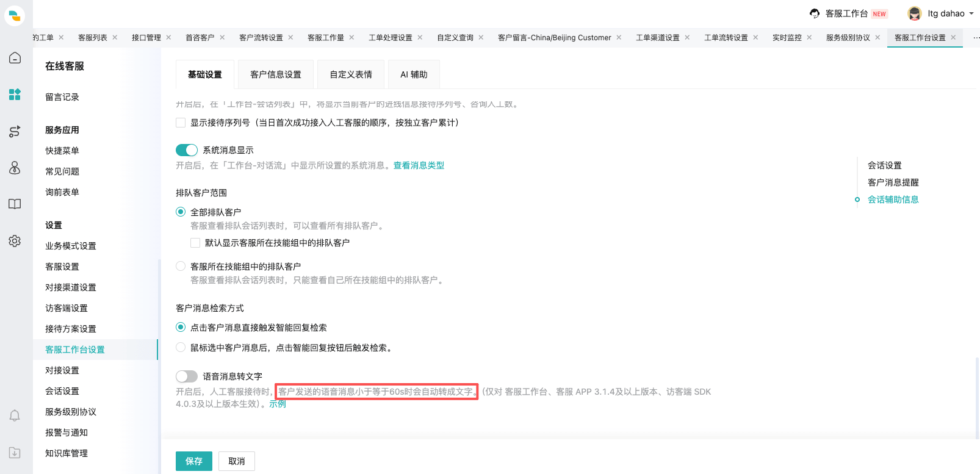Close the 工单处理设置 tab

click(x=420, y=37)
